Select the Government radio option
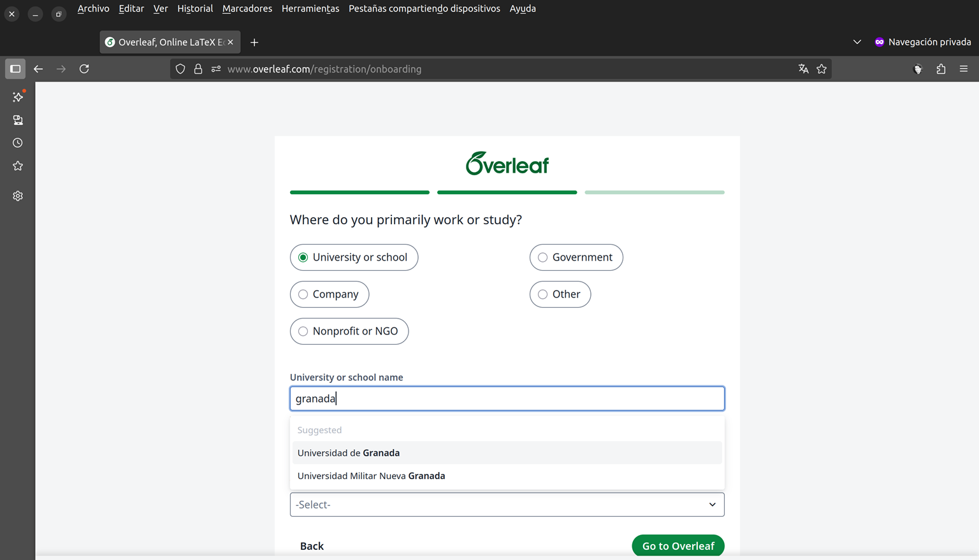 click(542, 257)
